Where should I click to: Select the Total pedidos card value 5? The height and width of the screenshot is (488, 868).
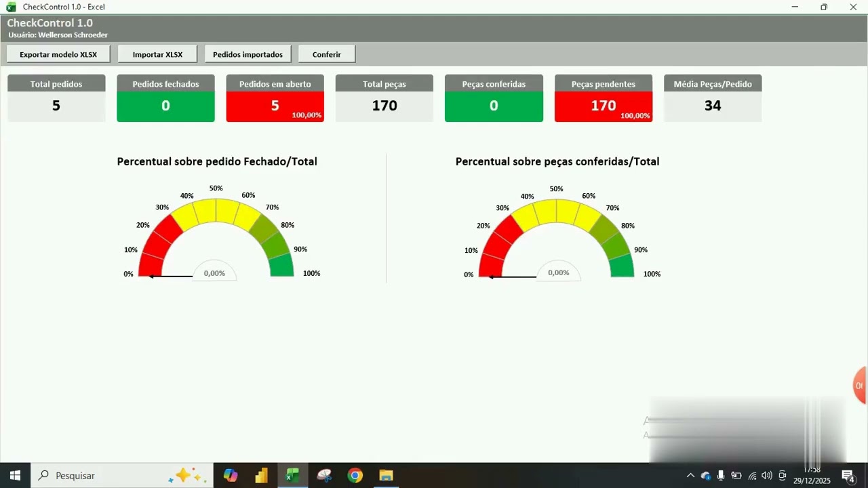(x=56, y=106)
